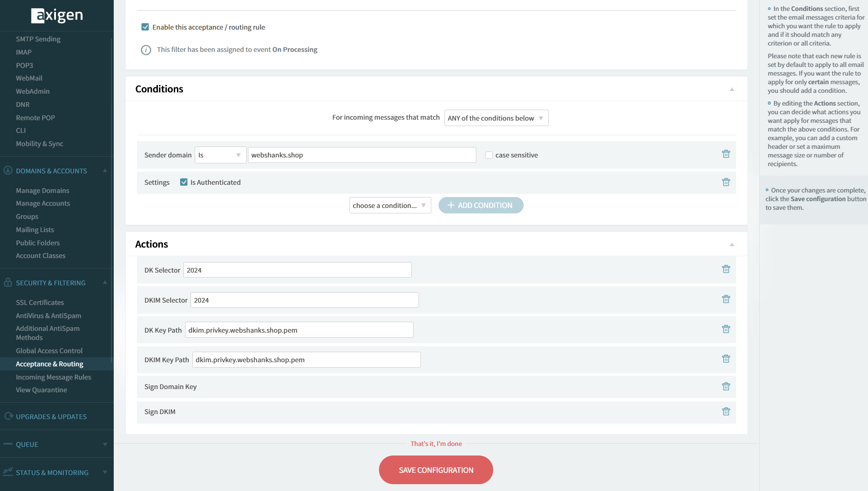Open POP3 service page
This screenshot has width=868, height=491.
tap(25, 66)
